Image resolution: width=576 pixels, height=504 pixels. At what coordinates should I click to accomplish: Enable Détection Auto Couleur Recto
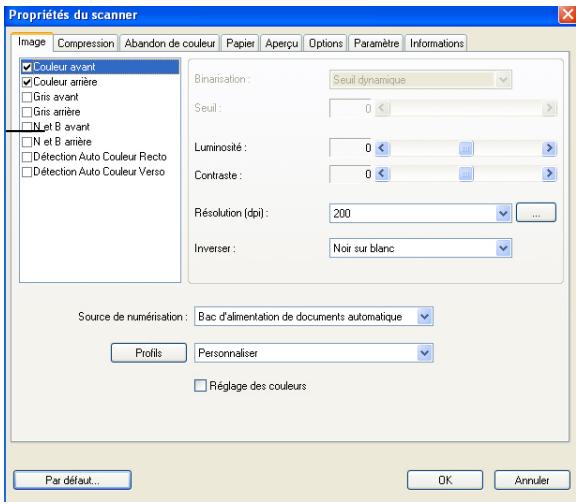27,157
